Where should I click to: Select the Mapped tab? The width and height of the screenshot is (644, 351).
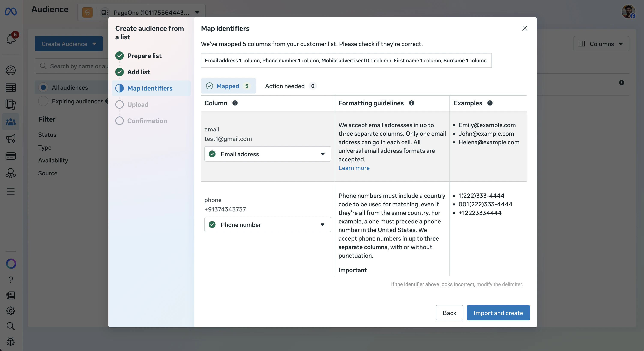pyautogui.click(x=228, y=86)
